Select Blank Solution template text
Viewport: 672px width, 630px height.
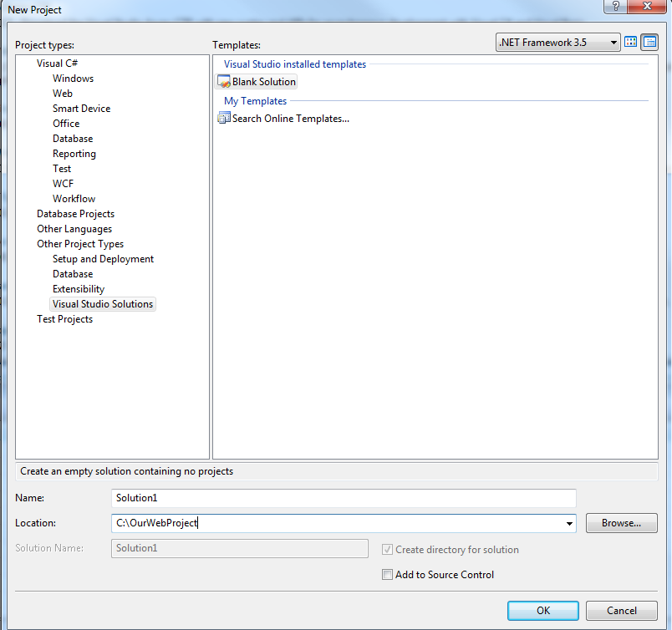coord(264,81)
